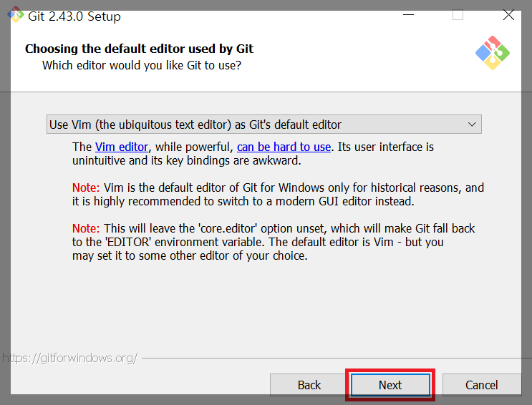Click the 'Which editor would you like Git to use?' text
Screen dimensions: 532x405
pyautogui.click(x=142, y=65)
